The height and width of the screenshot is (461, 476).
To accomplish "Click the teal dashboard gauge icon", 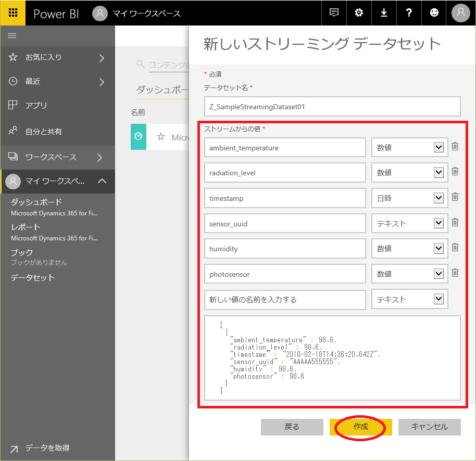I will tap(139, 136).
